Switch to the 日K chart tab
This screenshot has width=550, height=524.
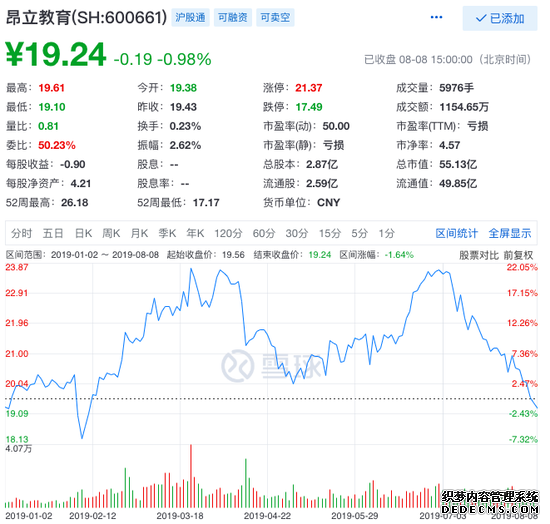click(83, 233)
